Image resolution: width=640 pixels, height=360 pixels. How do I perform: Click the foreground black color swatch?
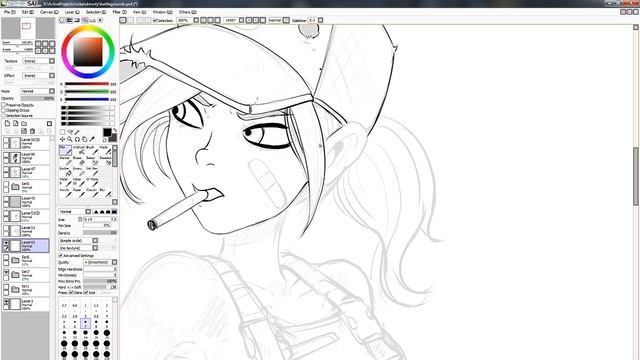(107, 132)
